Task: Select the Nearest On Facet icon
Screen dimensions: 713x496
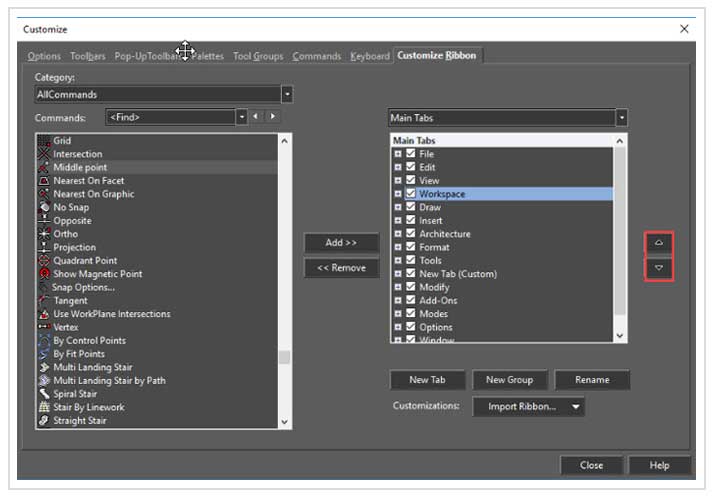Action: click(44, 180)
